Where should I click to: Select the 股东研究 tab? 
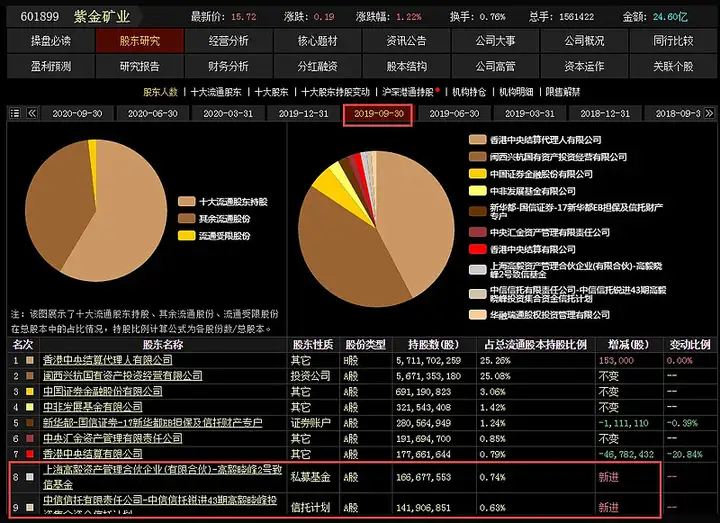pyautogui.click(x=140, y=41)
